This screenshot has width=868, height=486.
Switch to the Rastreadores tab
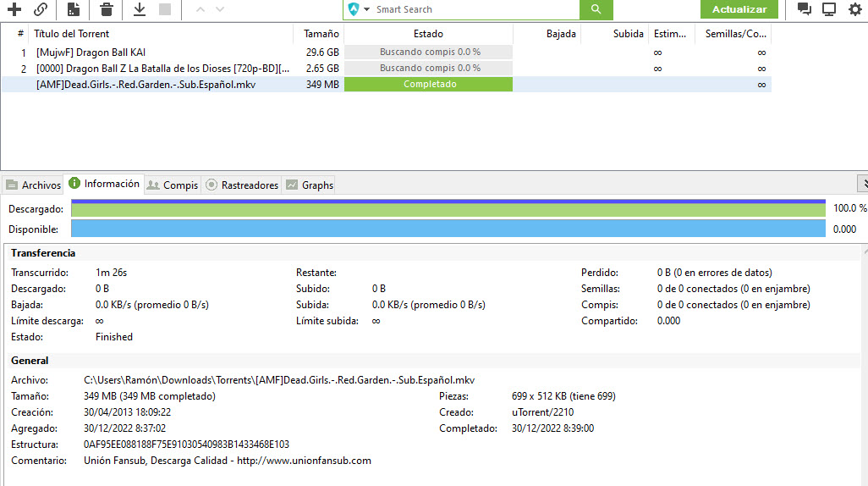pyautogui.click(x=242, y=185)
